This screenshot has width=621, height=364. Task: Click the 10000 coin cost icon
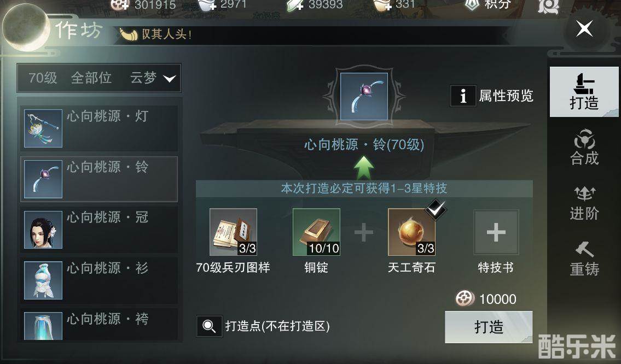tap(464, 299)
